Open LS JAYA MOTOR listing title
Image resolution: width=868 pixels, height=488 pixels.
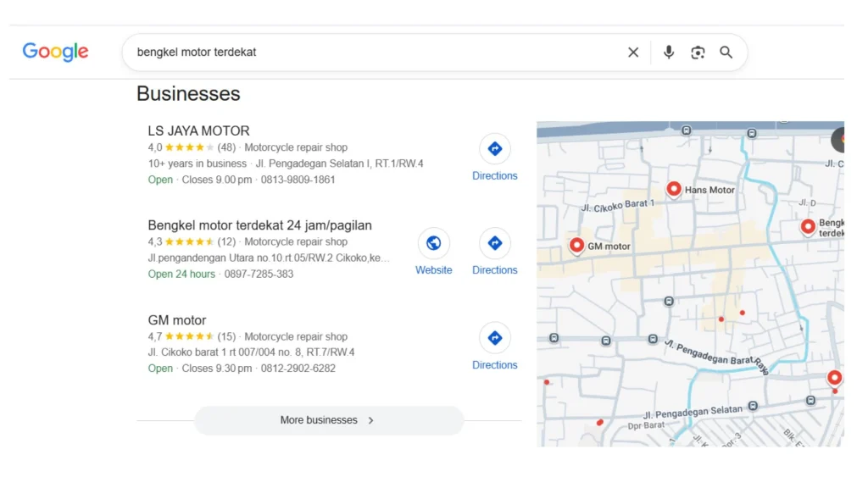coord(198,130)
